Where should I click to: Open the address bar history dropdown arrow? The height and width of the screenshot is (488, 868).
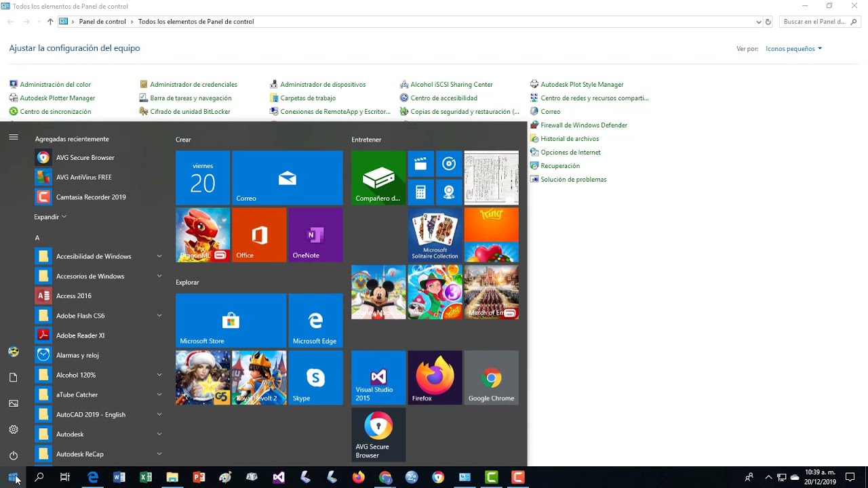(x=758, y=22)
